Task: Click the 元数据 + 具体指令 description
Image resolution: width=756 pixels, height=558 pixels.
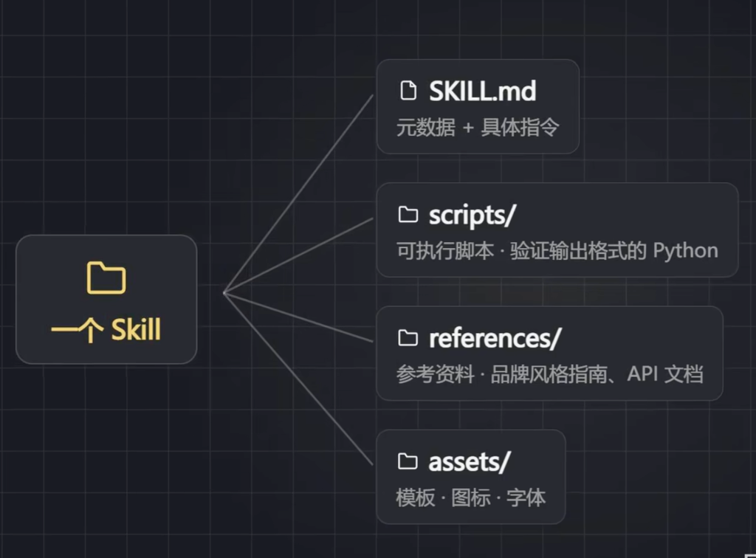Action: [x=478, y=128]
